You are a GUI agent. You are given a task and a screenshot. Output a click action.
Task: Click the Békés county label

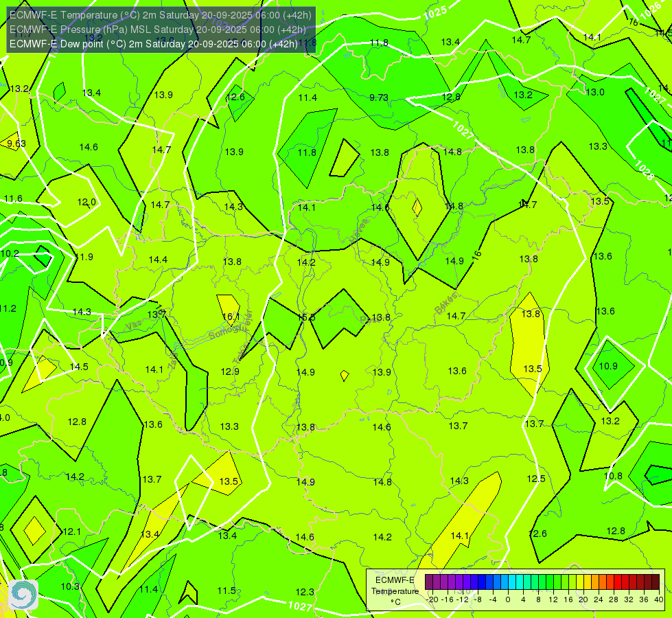(x=446, y=304)
